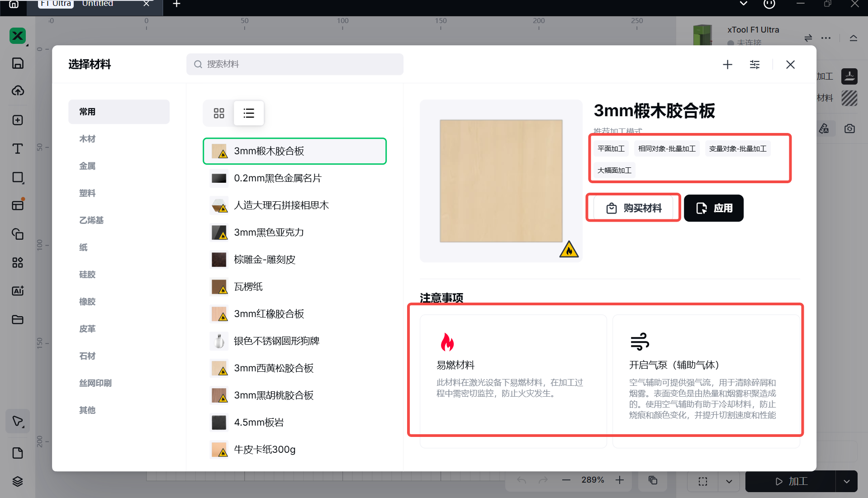Click the 购买材料 button
This screenshot has width=868, height=498.
pyautogui.click(x=633, y=208)
